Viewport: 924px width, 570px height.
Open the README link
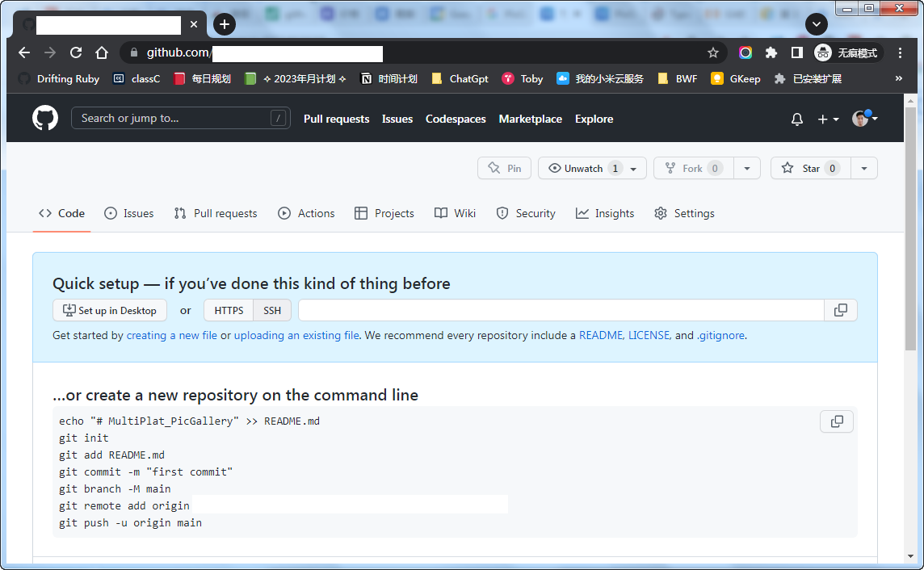600,336
